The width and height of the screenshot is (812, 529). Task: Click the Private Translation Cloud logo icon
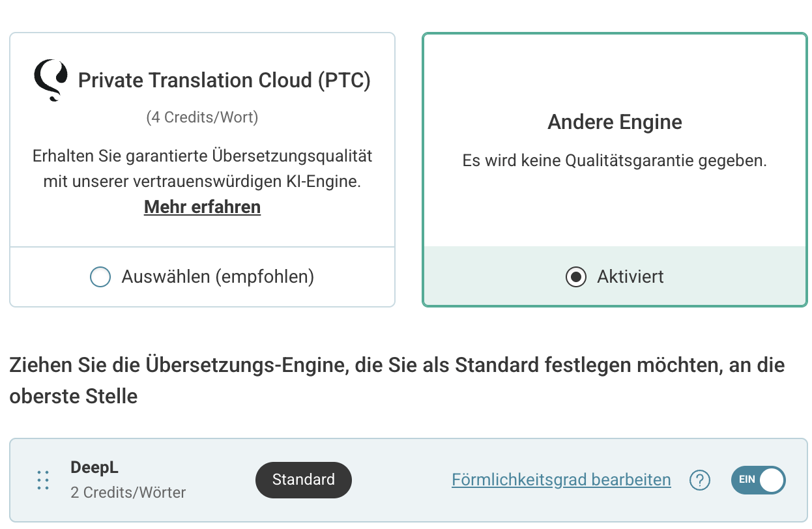50,80
